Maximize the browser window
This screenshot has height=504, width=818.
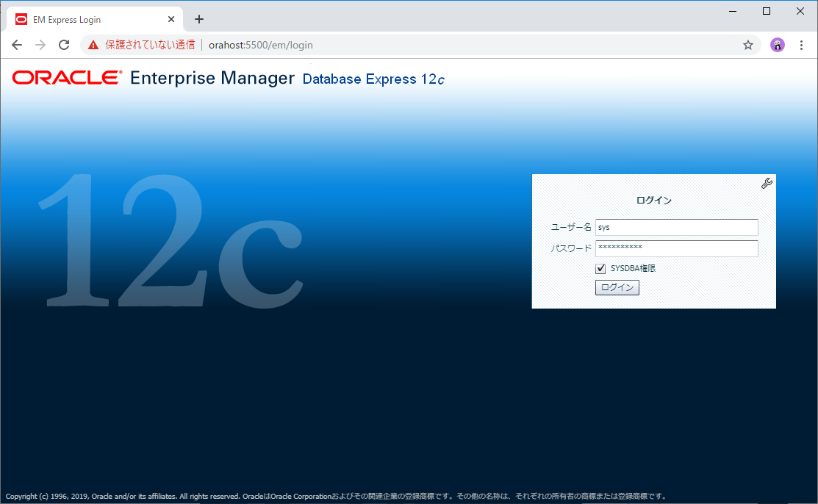pyautogui.click(x=767, y=11)
